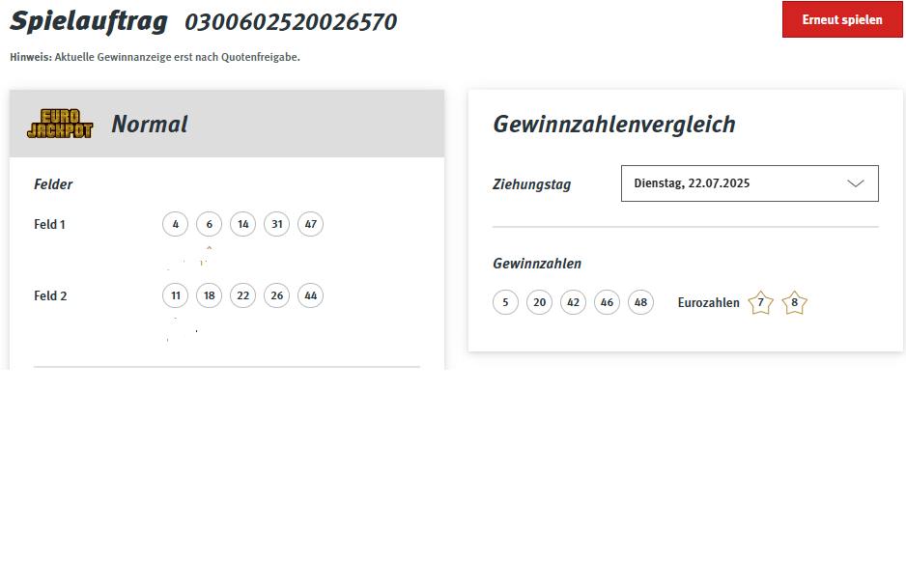This screenshot has width=906, height=588.
Task: Select number 47 ball in Feld 1
Action: [310, 225]
